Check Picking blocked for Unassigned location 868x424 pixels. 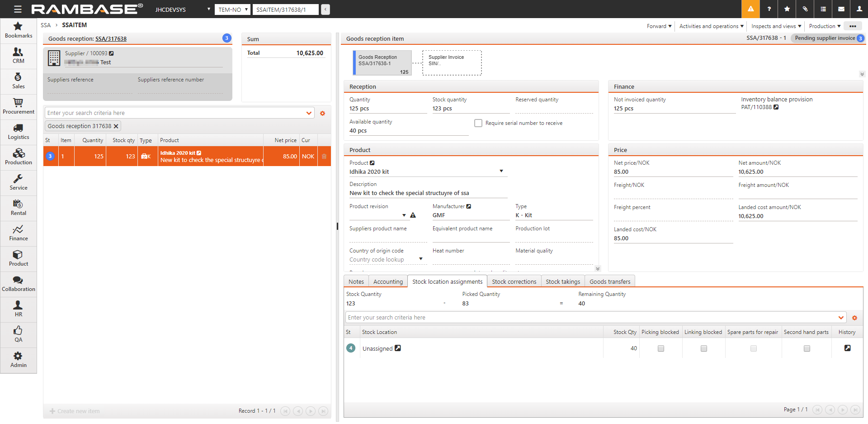click(660, 348)
